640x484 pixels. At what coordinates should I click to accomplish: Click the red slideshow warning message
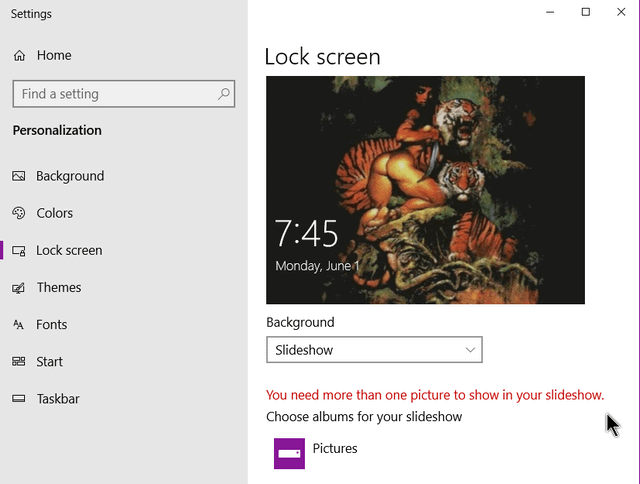435,395
